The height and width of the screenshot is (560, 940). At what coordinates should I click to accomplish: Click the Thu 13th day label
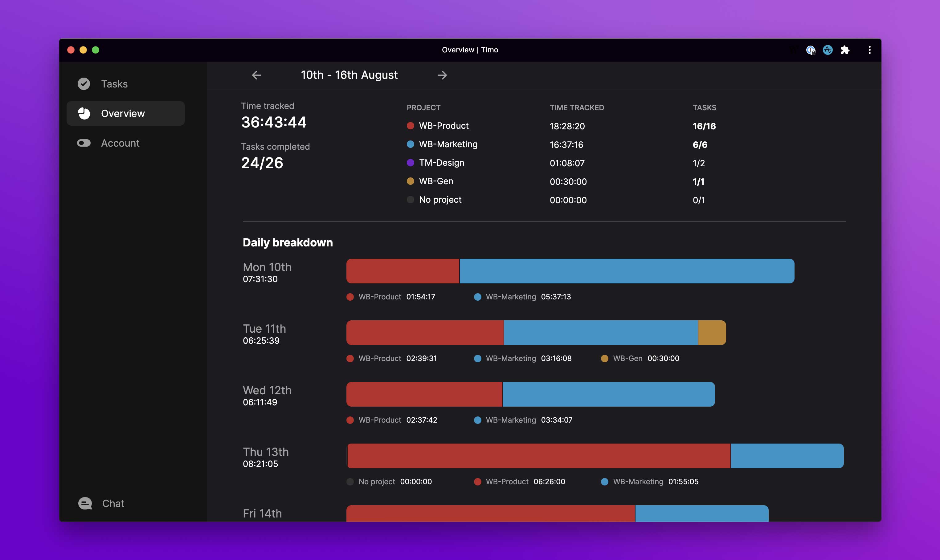click(x=266, y=452)
